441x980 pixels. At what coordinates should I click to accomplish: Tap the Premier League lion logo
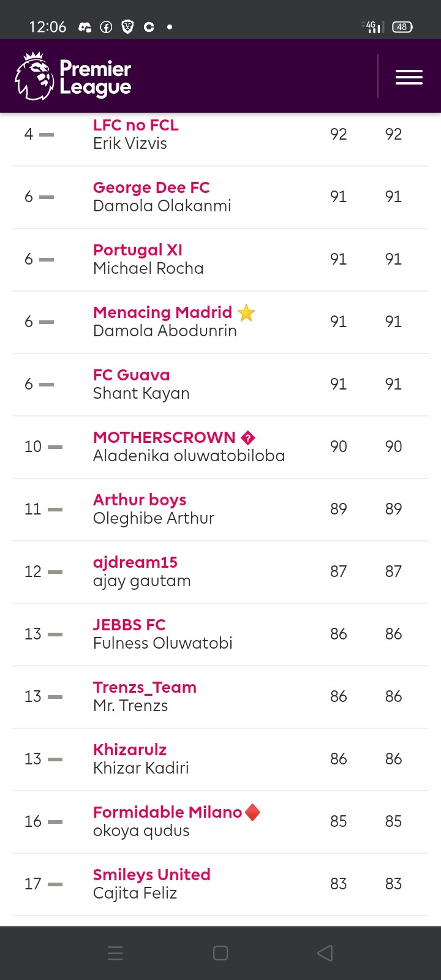coord(34,77)
